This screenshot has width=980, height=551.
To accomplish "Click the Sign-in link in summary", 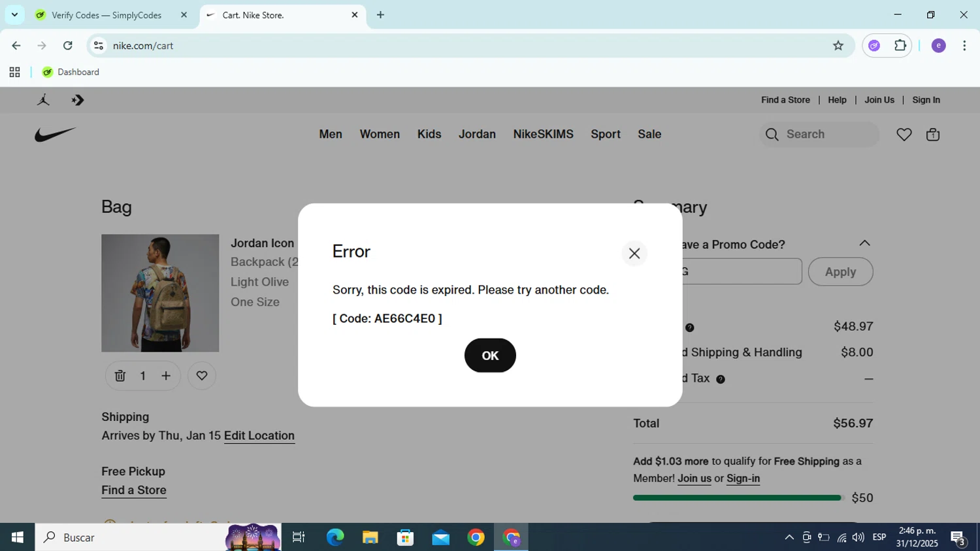I will (x=743, y=478).
